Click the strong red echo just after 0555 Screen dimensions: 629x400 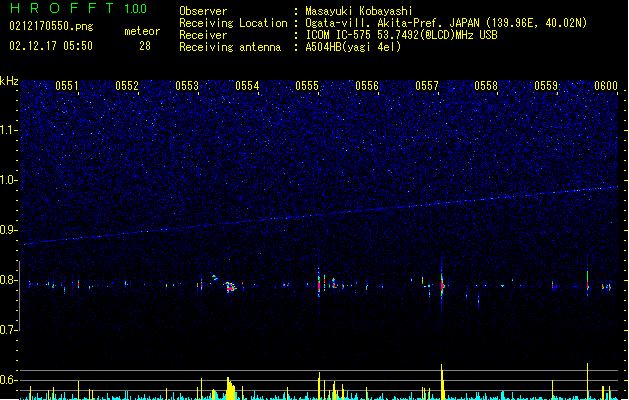(x=319, y=283)
